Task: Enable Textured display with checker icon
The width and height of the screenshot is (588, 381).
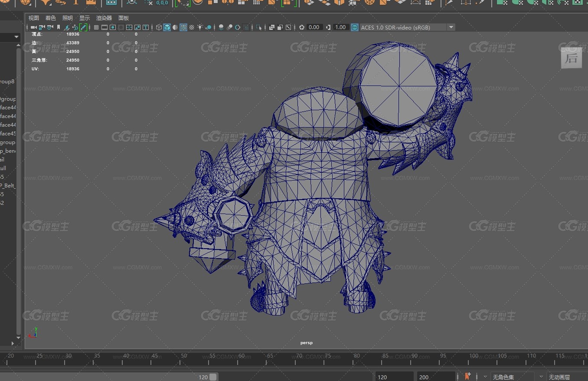Action: (x=192, y=27)
